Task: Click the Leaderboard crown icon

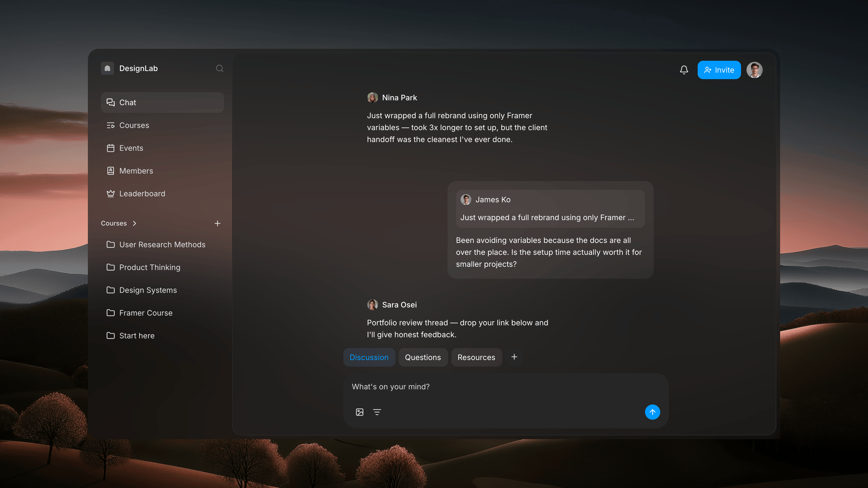Action: pyautogui.click(x=110, y=194)
